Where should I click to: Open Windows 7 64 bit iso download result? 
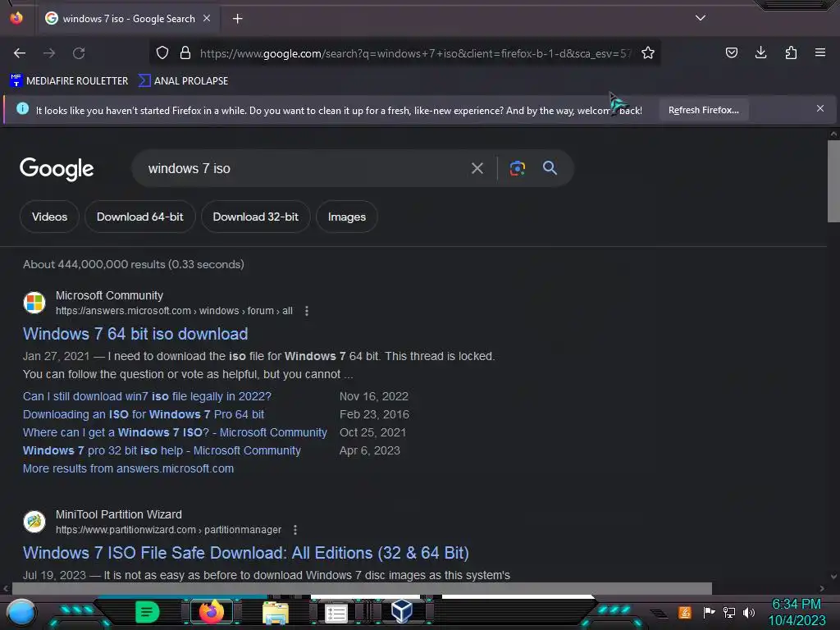(x=135, y=334)
